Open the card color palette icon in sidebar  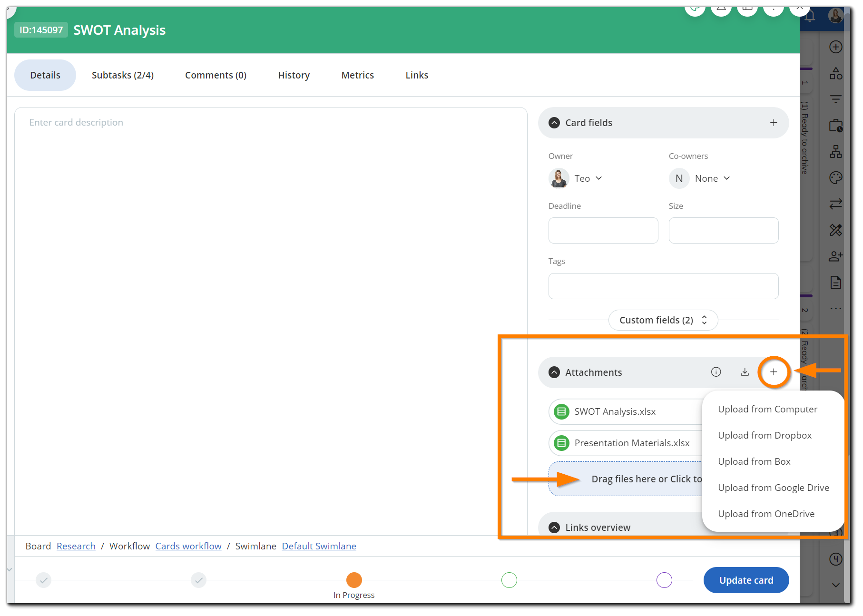836,177
